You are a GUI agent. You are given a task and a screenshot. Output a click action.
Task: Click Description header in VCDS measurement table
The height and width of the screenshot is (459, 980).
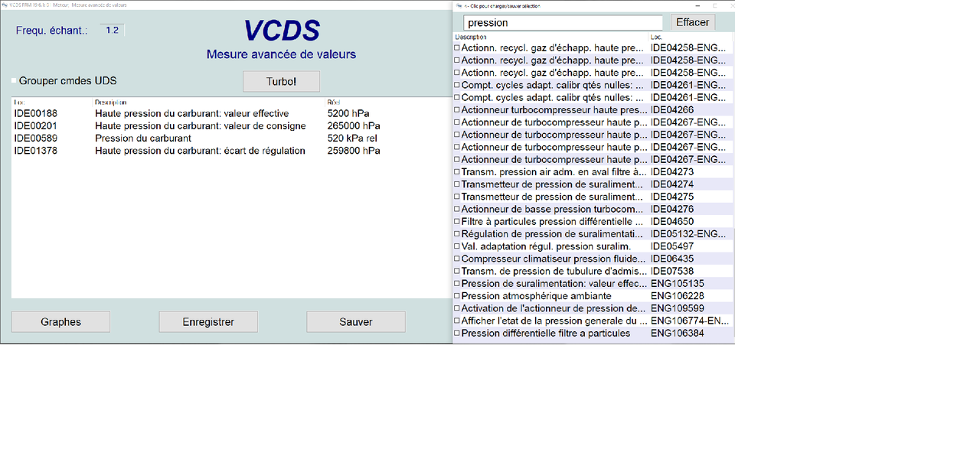click(x=110, y=102)
